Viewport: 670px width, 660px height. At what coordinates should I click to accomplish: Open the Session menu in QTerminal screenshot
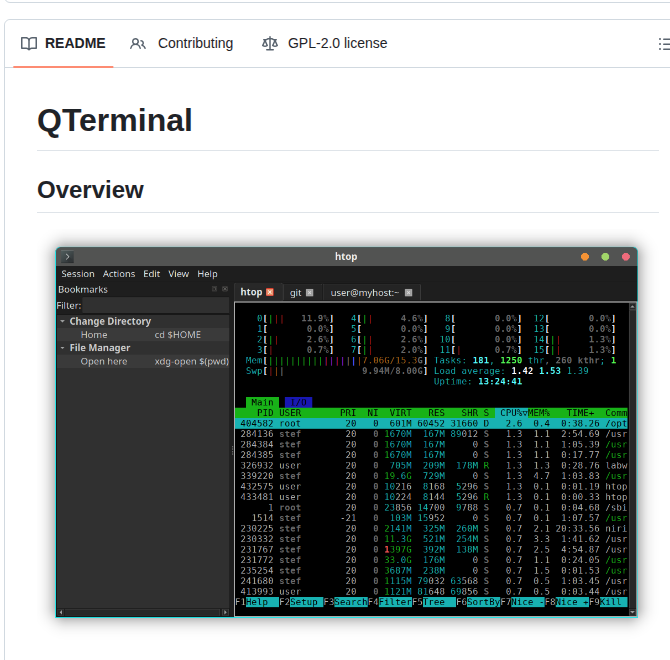tap(78, 274)
